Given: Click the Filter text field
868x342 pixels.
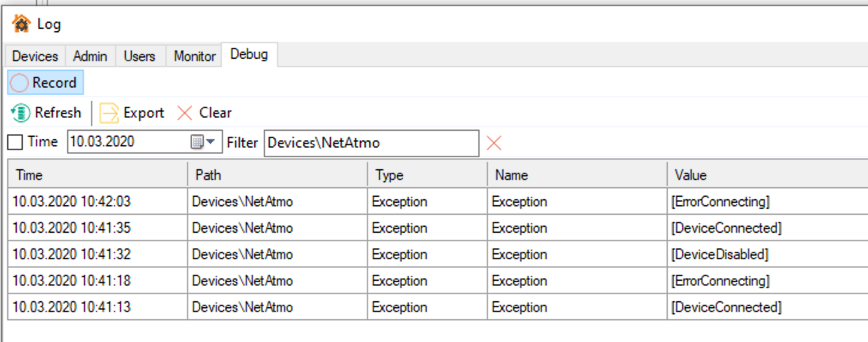Looking at the screenshot, I should [x=371, y=143].
